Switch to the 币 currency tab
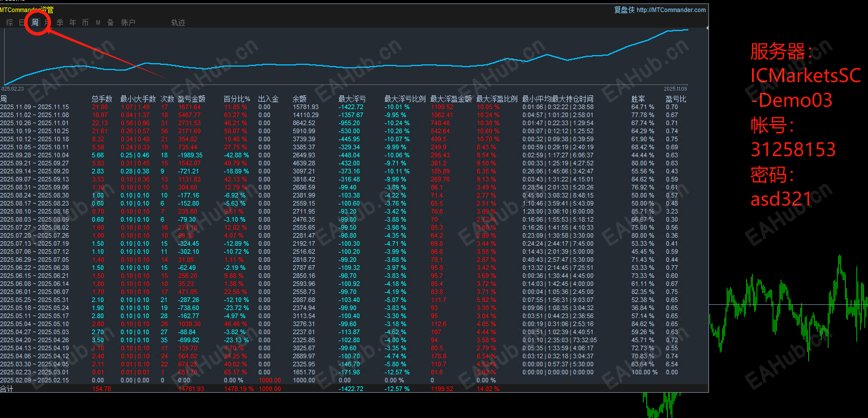The width and height of the screenshot is (868, 418). pyautogui.click(x=86, y=23)
